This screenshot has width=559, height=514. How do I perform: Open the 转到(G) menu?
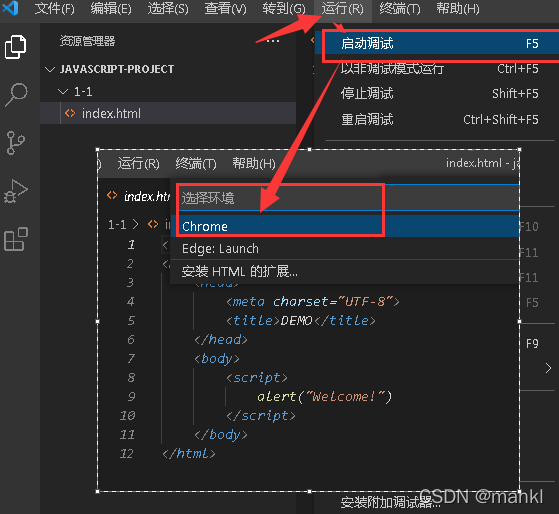pyautogui.click(x=284, y=8)
